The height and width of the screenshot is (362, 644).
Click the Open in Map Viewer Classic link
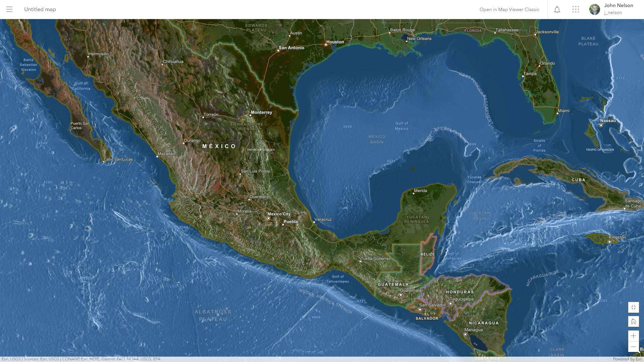click(x=509, y=9)
